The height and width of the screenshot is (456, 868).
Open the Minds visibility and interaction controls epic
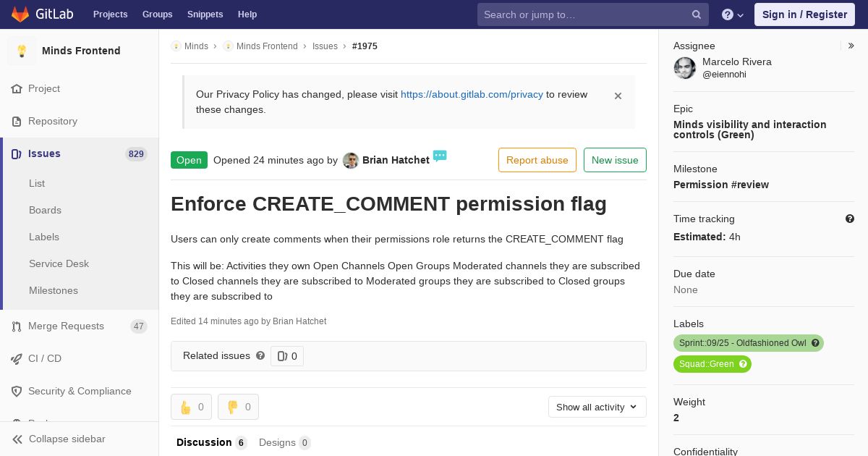click(x=750, y=130)
